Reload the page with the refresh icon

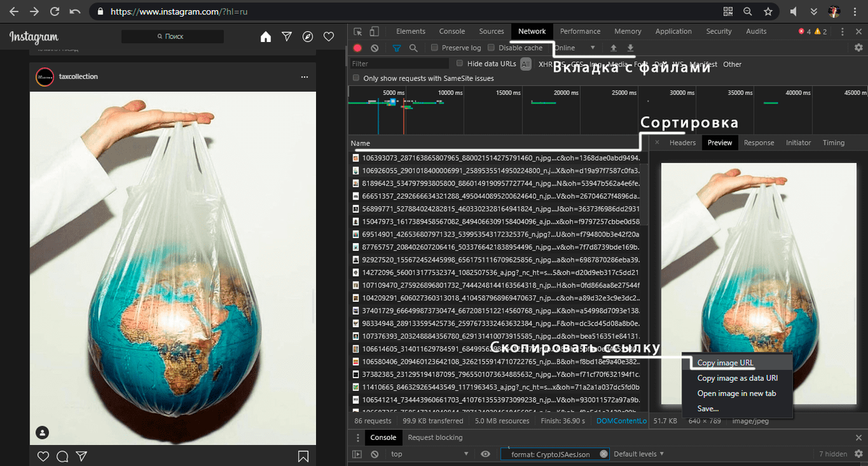tap(54, 12)
